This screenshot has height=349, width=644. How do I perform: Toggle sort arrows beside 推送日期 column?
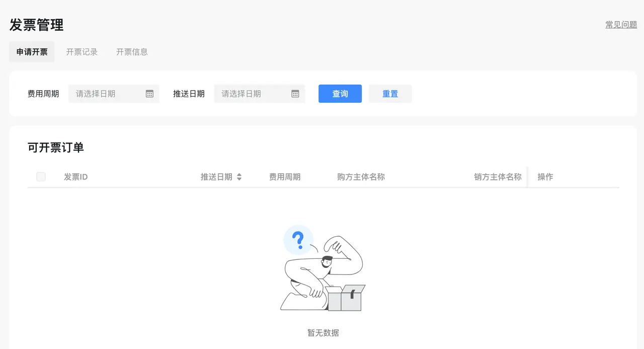point(239,177)
